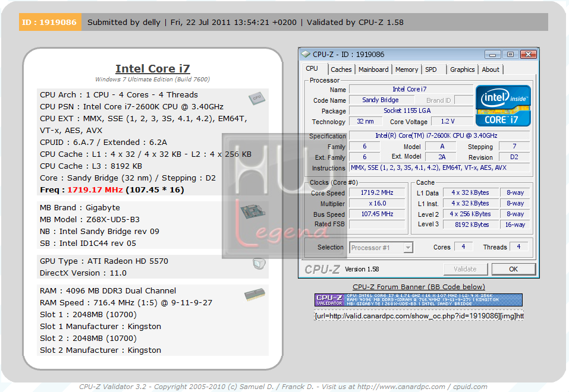Image resolution: width=569 pixels, height=392 pixels.
Task: Click the Revision value D2
Action: tap(514, 157)
